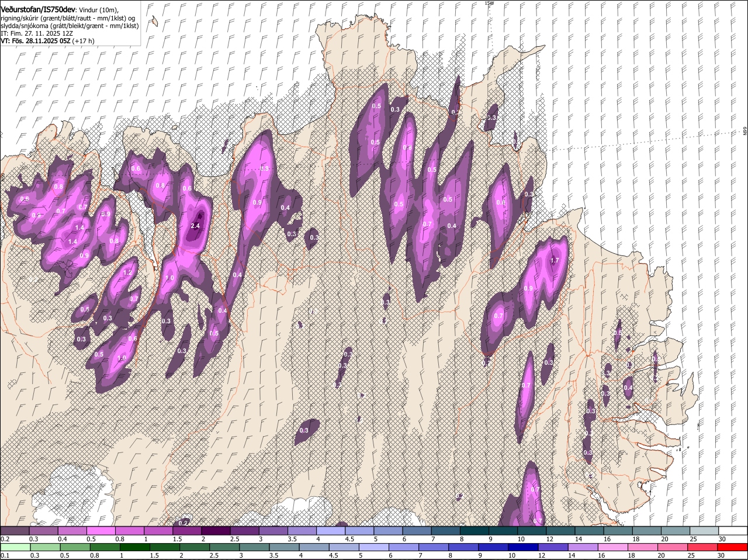This screenshot has width=748, height=560.
Task: Select lower scale green swatch between 0.3 and 0.5
Action: [46, 547]
